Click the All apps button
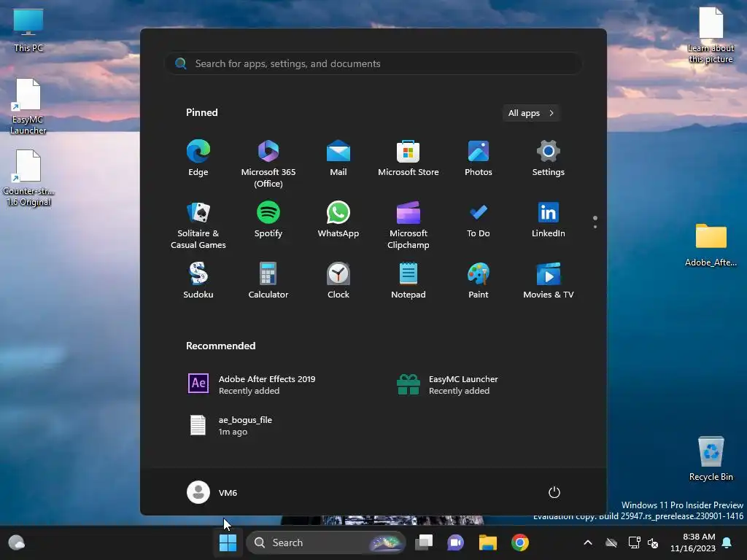Viewport: 747px width, 560px height. coord(531,113)
